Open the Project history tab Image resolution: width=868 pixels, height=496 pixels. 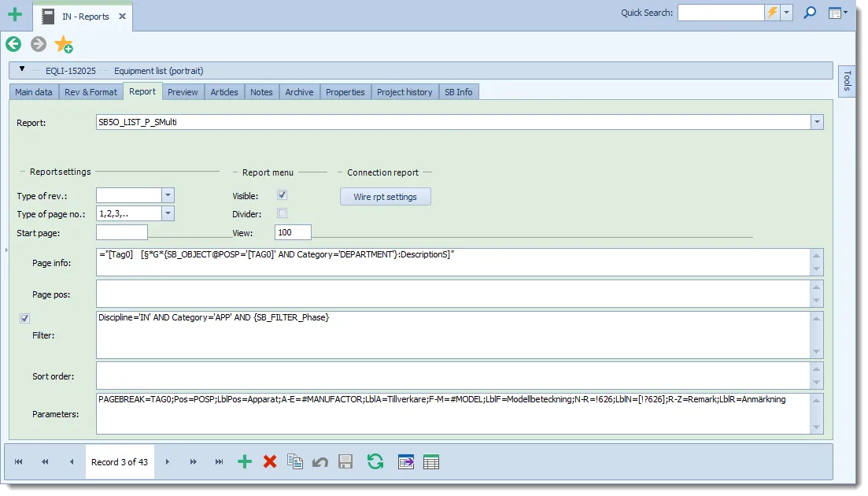coord(404,92)
